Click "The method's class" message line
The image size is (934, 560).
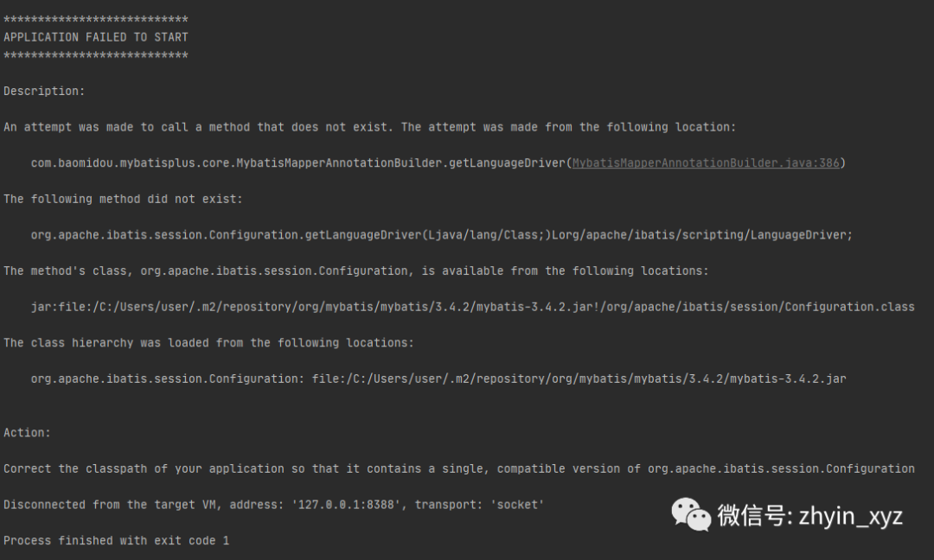355,270
